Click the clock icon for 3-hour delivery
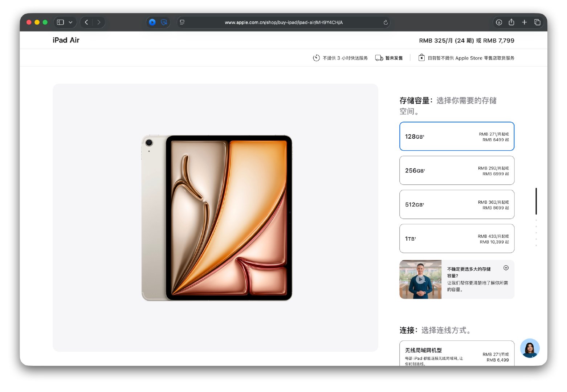The height and width of the screenshot is (392, 567). (x=316, y=58)
